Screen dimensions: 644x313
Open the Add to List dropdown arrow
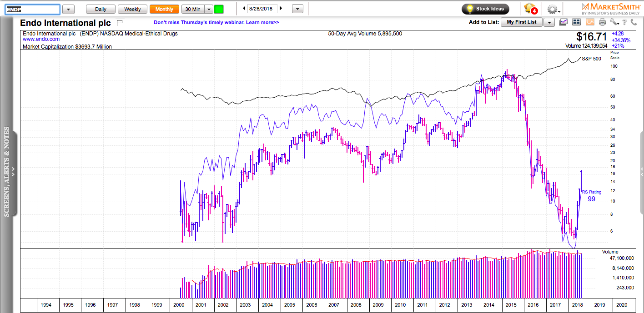548,22
